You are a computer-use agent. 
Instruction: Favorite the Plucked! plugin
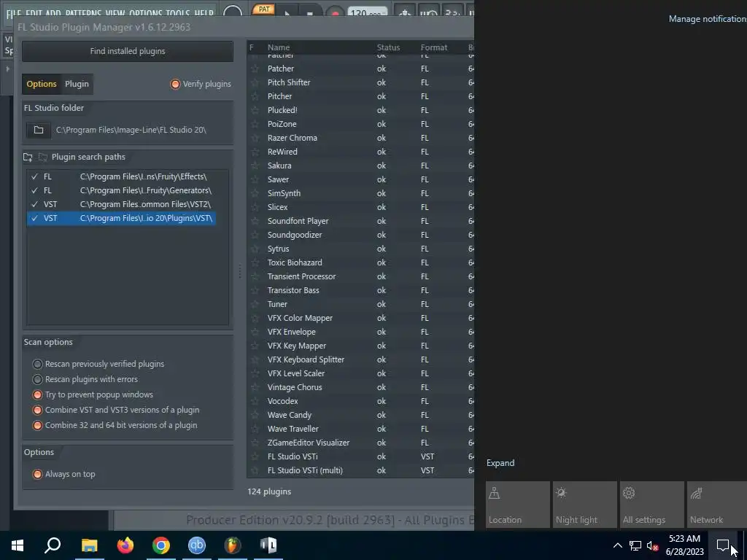[x=255, y=110]
